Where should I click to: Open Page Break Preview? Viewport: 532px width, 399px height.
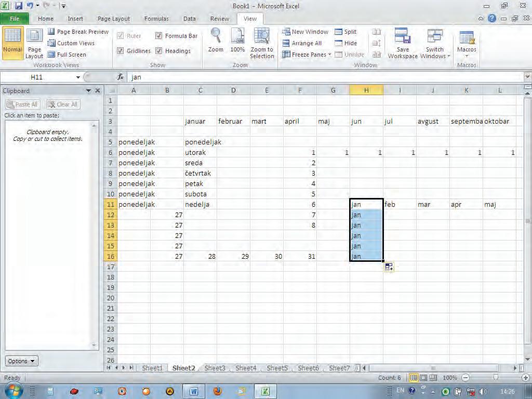78,32
